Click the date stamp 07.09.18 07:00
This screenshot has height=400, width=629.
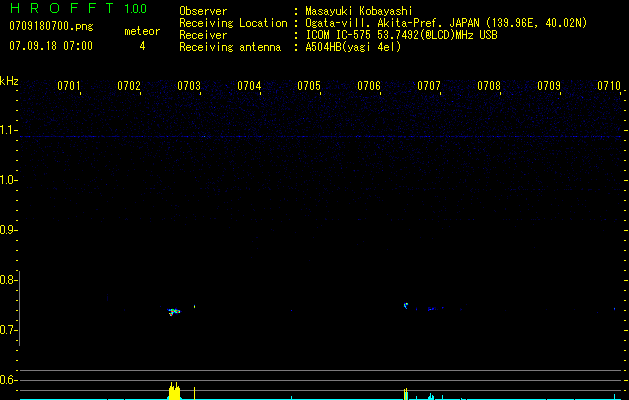[51, 46]
